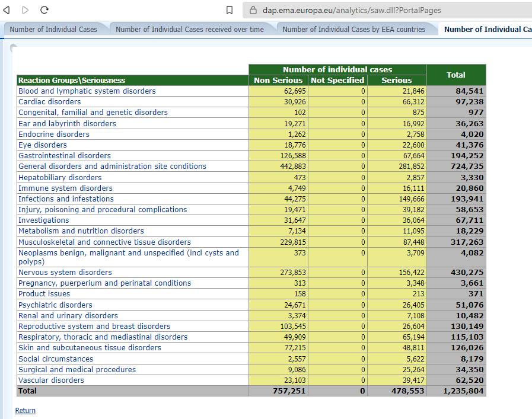Click the Serious column header

(x=396, y=81)
